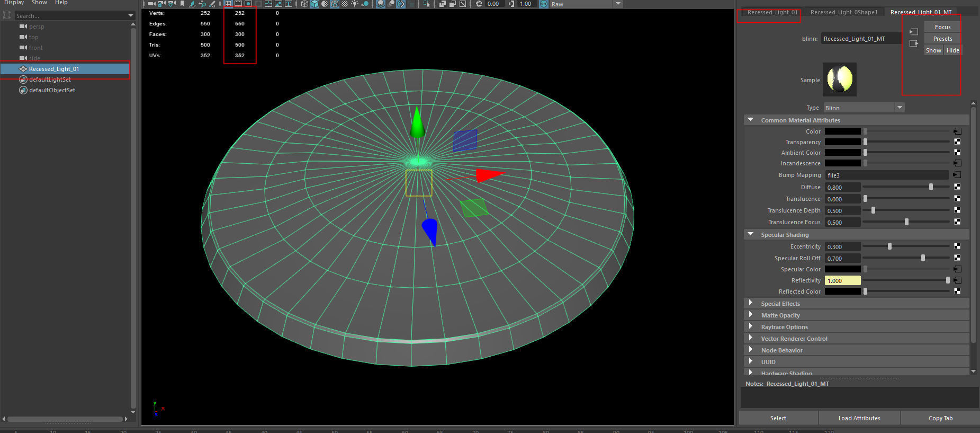Select the Smooth Shade All cube icon
The image size is (980, 433).
coord(314,4)
